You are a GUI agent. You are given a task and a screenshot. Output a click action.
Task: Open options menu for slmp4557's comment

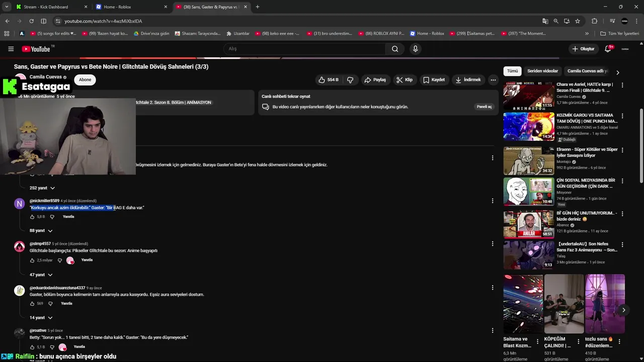point(493,244)
